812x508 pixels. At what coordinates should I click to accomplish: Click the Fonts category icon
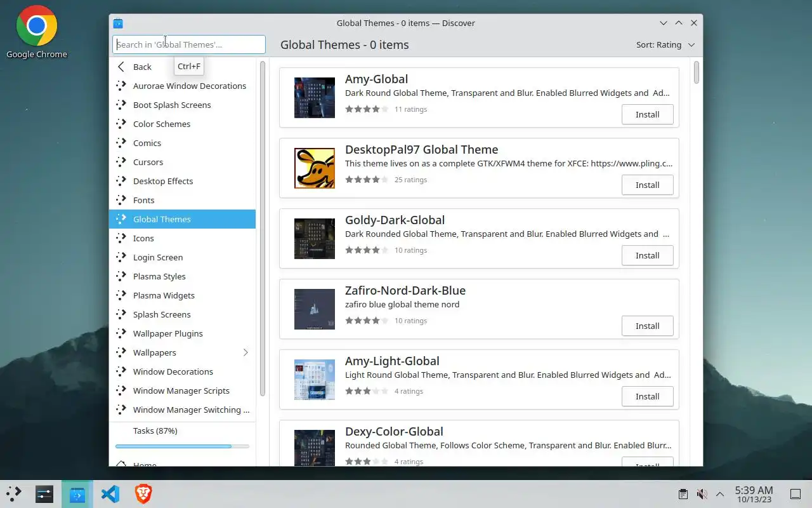coord(121,200)
